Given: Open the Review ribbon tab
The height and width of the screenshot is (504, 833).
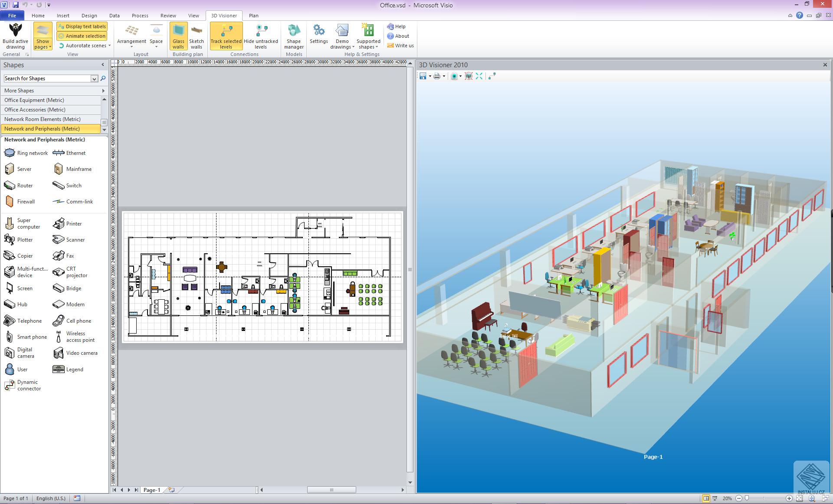Looking at the screenshot, I should point(168,15).
